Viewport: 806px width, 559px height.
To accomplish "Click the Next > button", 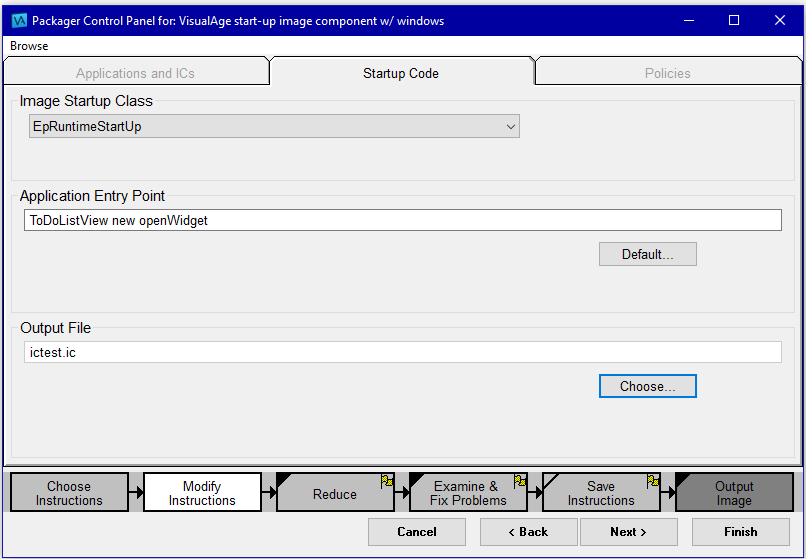I will pos(629,532).
